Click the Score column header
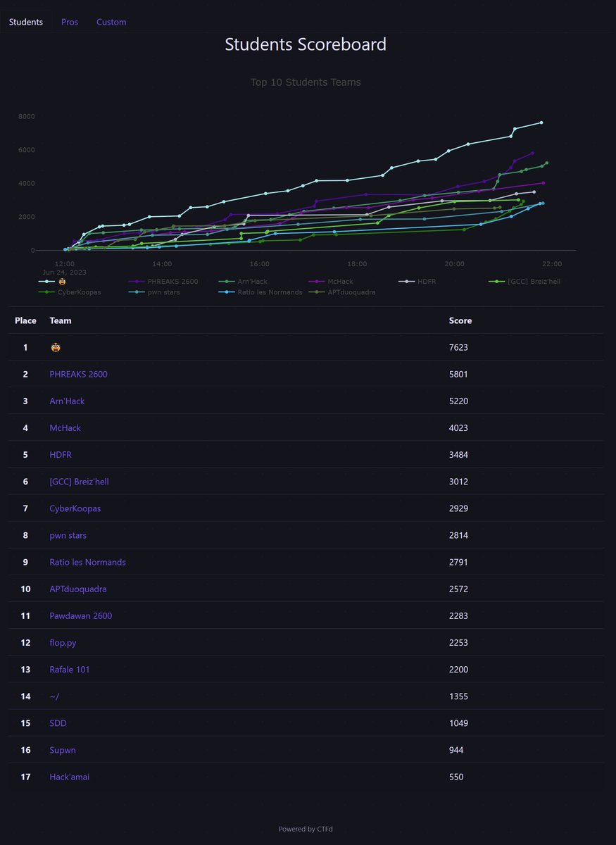This screenshot has height=845, width=616. click(460, 320)
